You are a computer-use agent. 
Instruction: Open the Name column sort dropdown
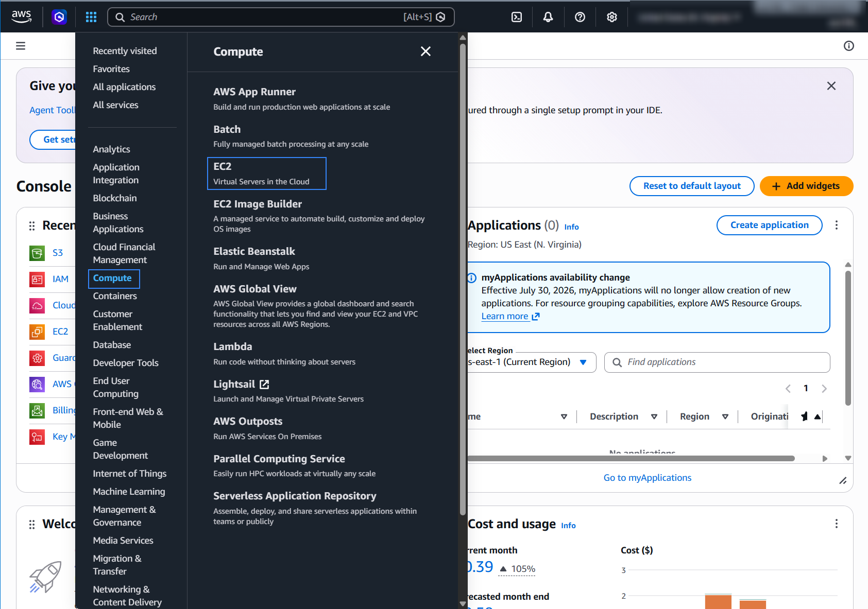(564, 416)
